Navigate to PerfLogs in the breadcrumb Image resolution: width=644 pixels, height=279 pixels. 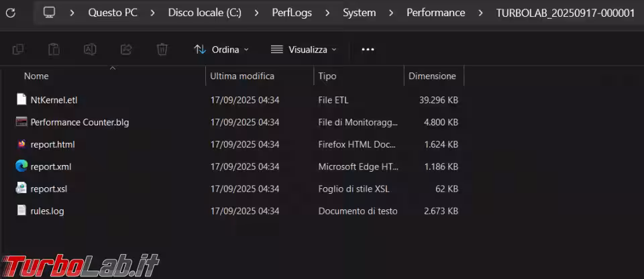tap(294, 13)
